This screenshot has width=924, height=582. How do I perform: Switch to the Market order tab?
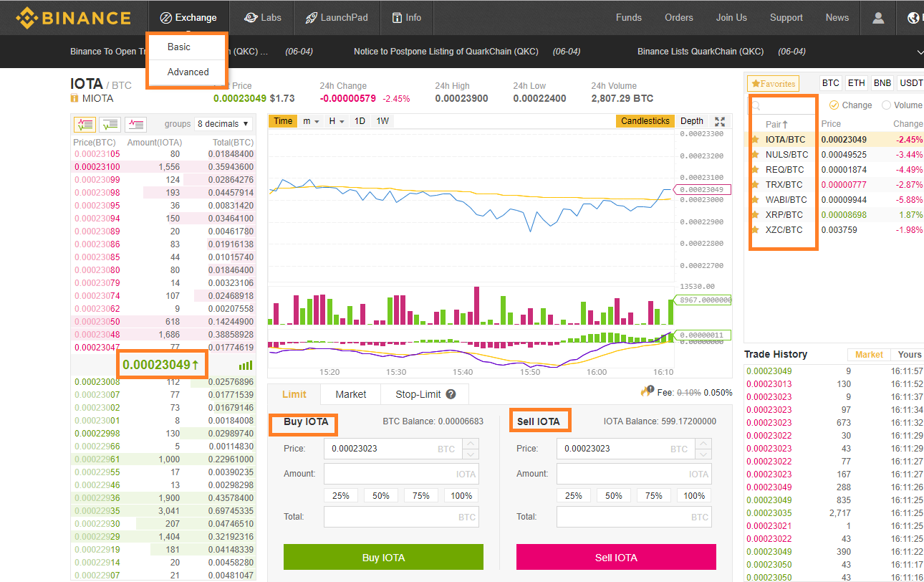350,394
